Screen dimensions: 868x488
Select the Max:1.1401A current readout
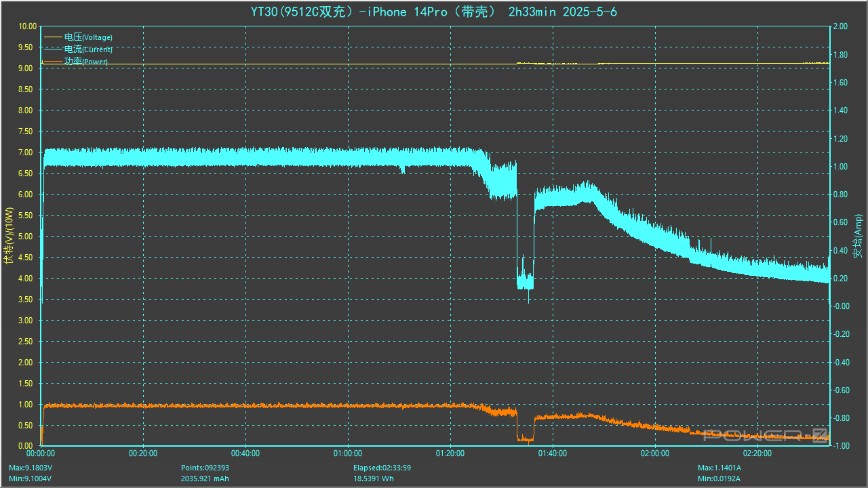(719, 468)
